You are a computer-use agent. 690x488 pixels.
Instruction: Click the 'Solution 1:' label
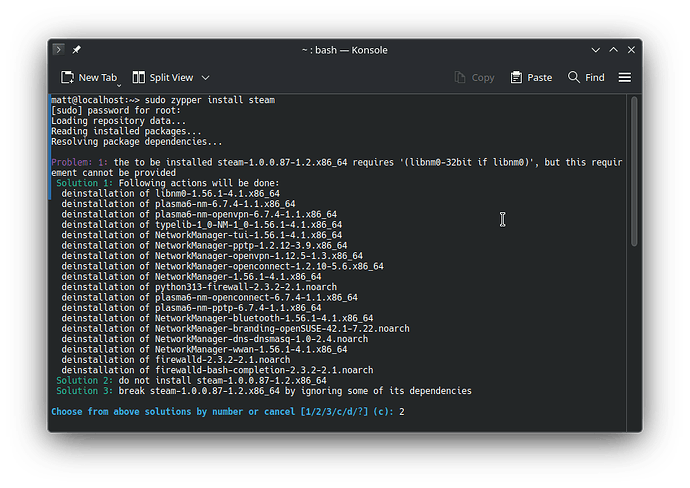pos(84,183)
